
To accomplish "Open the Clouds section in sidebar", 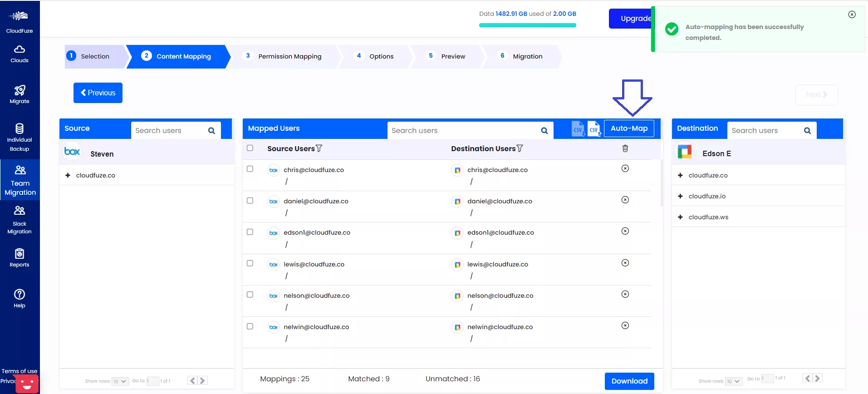I will point(20,54).
